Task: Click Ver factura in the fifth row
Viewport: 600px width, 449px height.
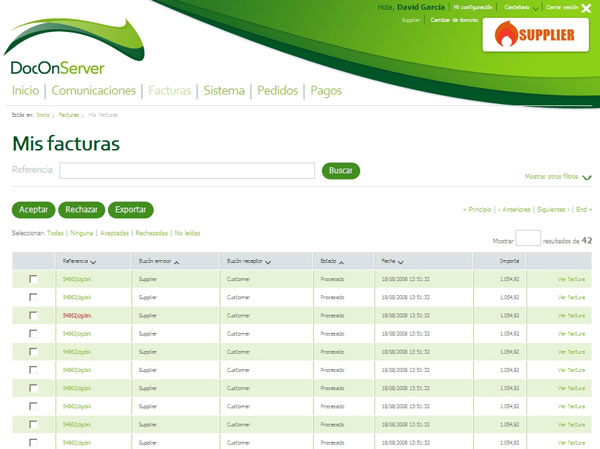Action: [x=571, y=352]
